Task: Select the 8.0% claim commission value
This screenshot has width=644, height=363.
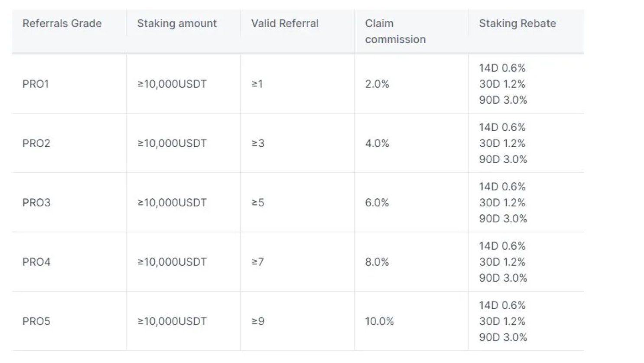Action: (x=377, y=262)
